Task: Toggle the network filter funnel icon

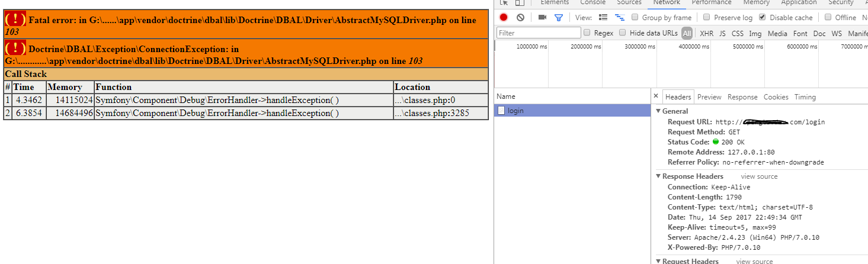Action: pyautogui.click(x=558, y=18)
